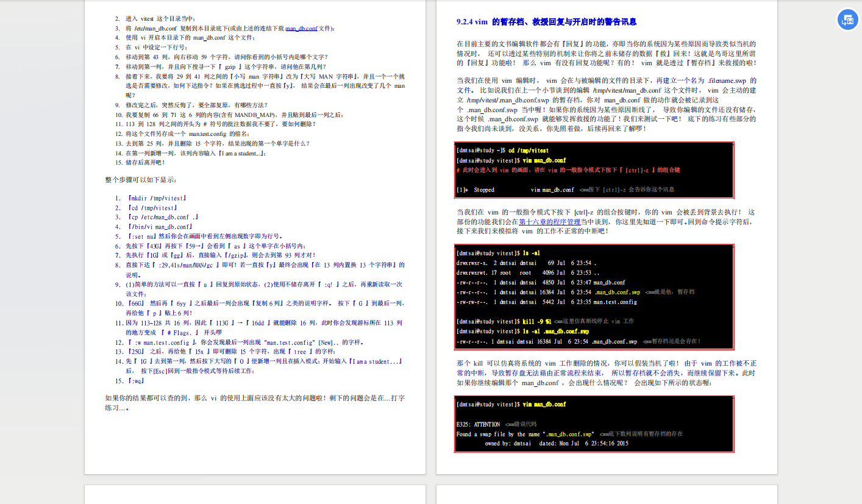Click the partially visible page at the bottom
This screenshot has height=504, width=862.
255,495
